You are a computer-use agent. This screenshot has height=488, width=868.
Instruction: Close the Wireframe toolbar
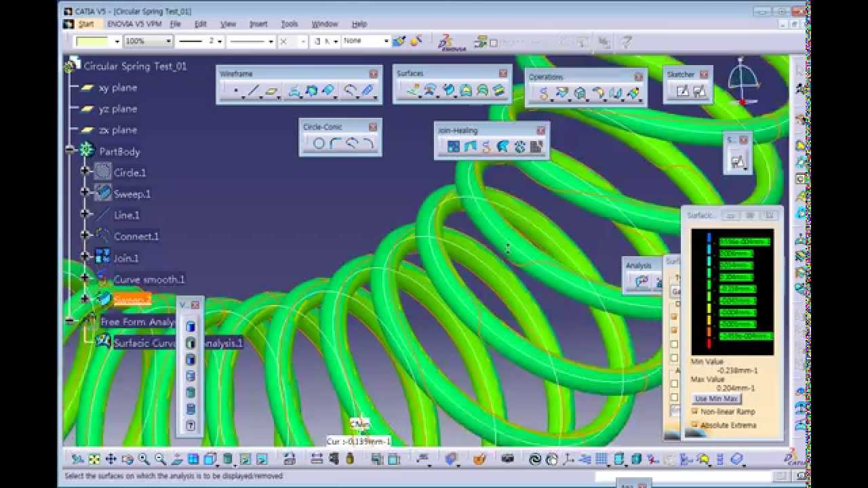[x=374, y=73]
